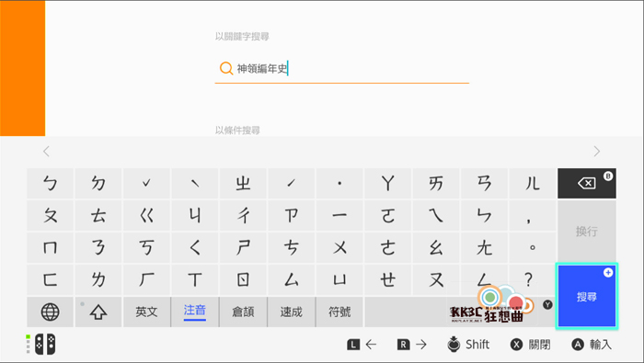Tap the ㄦ key
The height and width of the screenshot is (363, 644).
[x=533, y=183]
